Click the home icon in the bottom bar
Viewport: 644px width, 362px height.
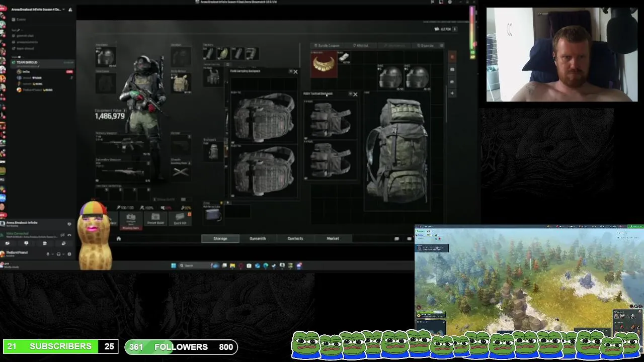[119, 238]
